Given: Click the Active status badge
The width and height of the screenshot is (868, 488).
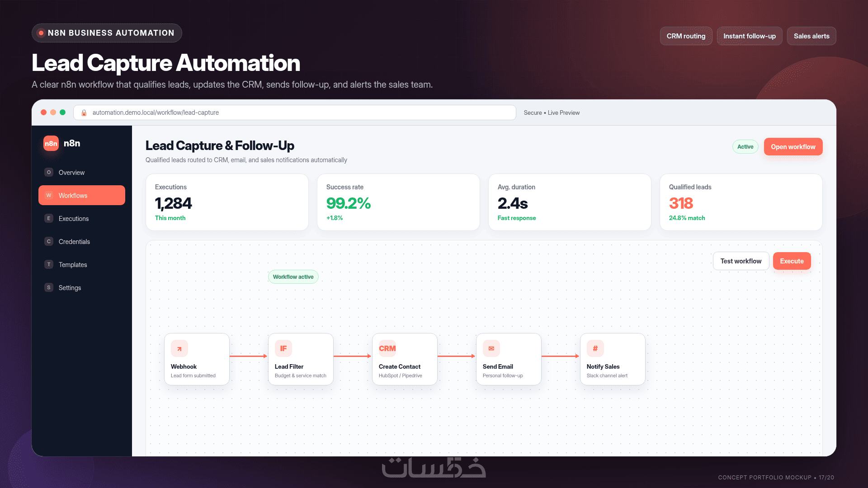Looking at the screenshot, I should click(745, 147).
